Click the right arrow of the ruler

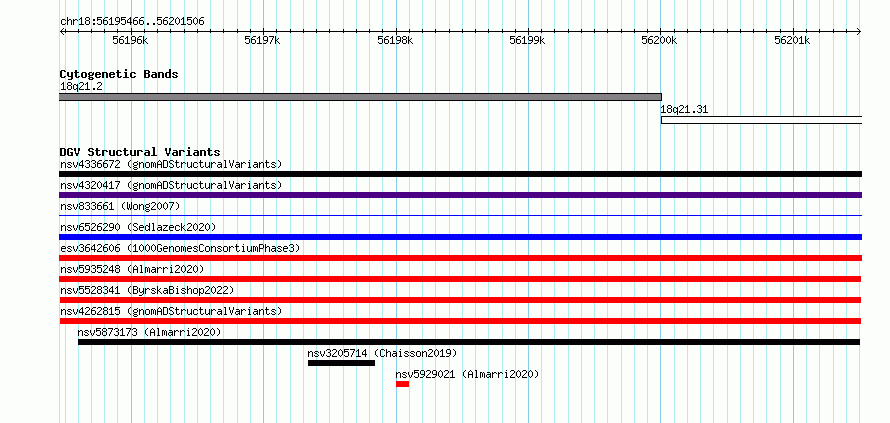tap(859, 32)
